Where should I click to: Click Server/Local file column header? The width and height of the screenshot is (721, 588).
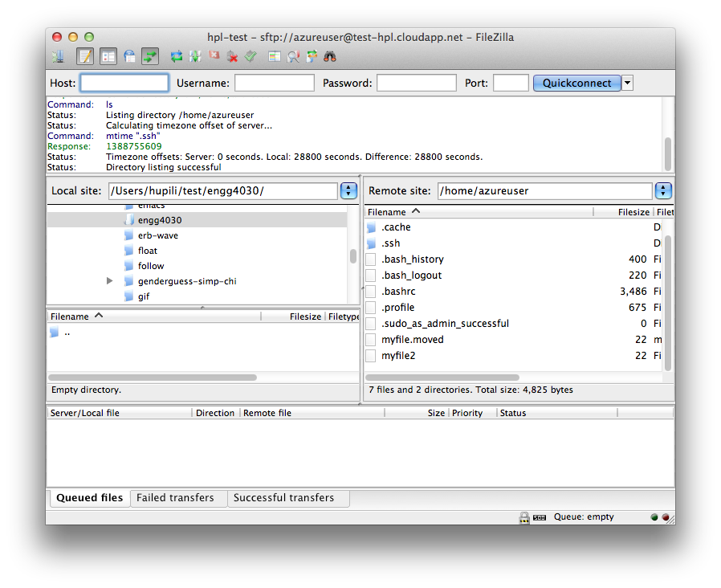point(120,413)
